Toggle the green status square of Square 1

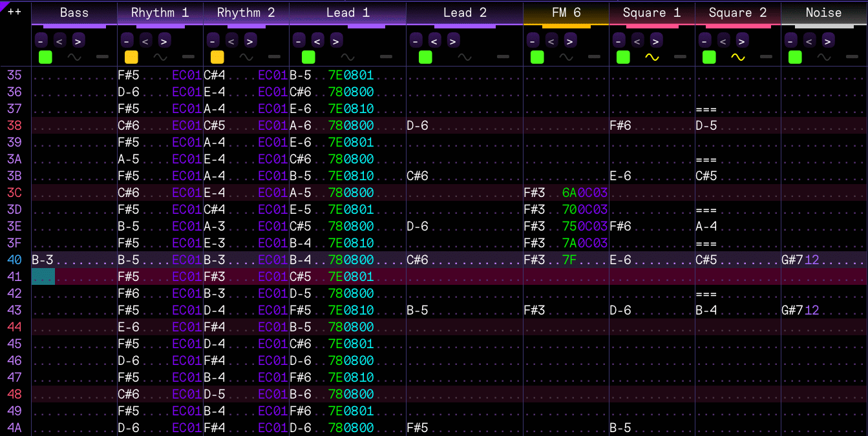tap(623, 57)
